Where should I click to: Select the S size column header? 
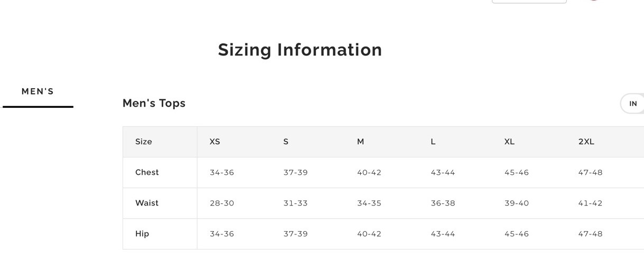tap(286, 142)
